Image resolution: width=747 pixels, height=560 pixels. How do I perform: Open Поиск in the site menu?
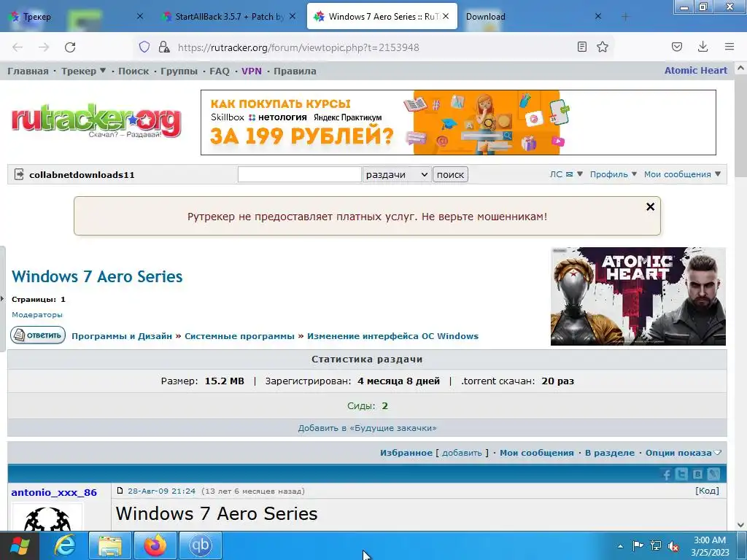point(133,71)
